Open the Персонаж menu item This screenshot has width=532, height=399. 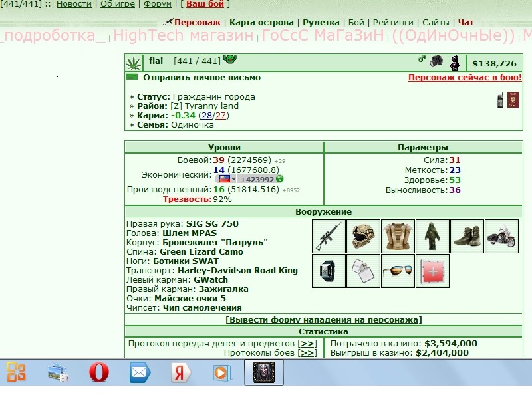(x=197, y=23)
